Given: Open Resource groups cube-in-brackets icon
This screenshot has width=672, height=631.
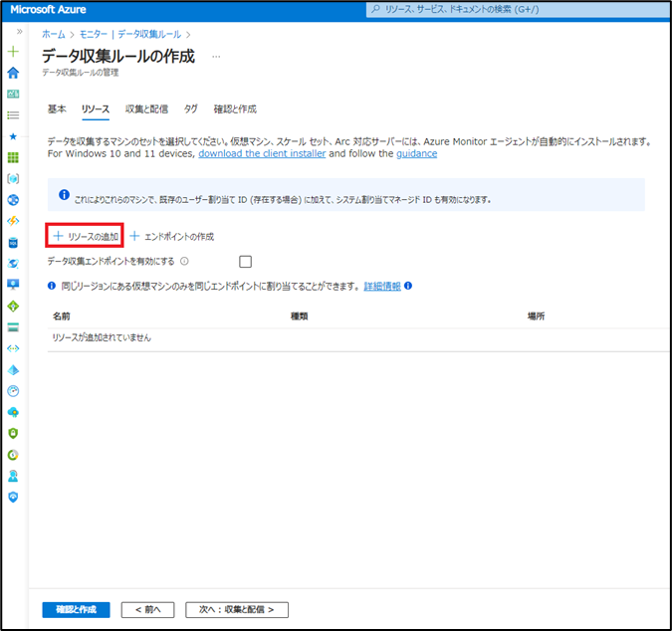Looking at the screenshot, I should coord(13,178).
